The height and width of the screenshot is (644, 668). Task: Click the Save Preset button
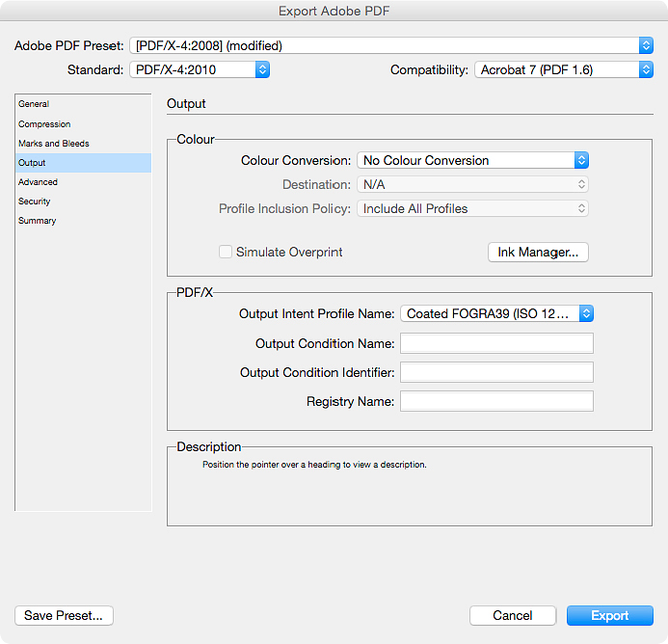64,615
